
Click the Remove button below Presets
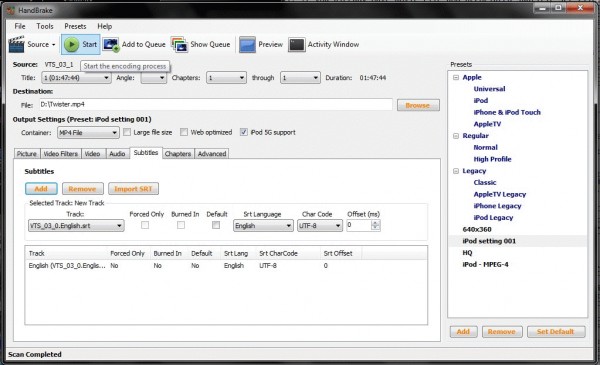tap(502, 332)
